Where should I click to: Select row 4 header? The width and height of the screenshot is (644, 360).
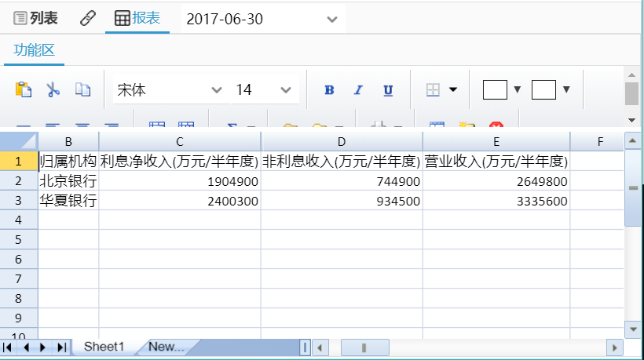[x=19, y=220]
